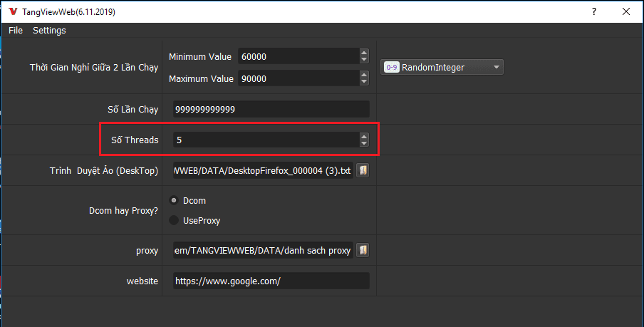Click browse file icon next to proxy path
The image size is (644, 327).
(363, 250)
